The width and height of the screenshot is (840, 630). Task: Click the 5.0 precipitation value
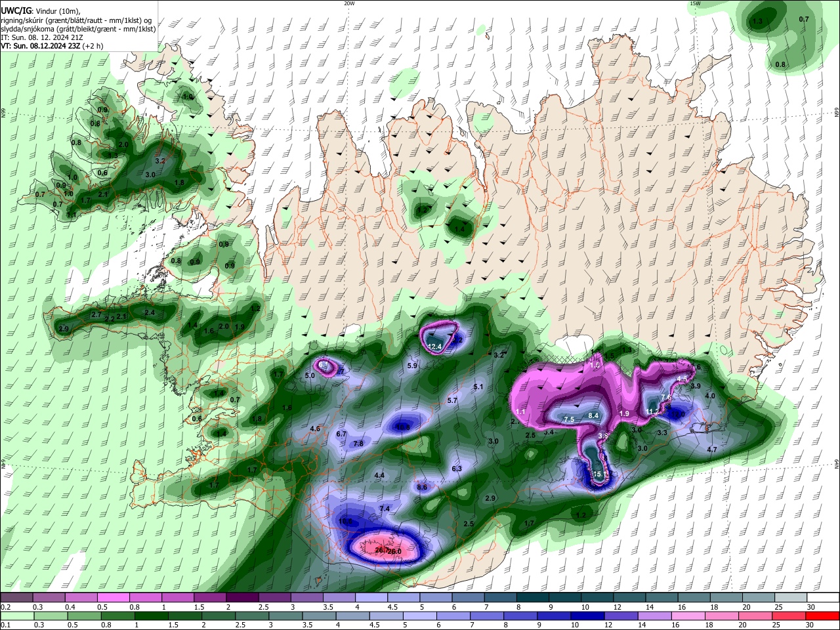(x=310, y=376)
